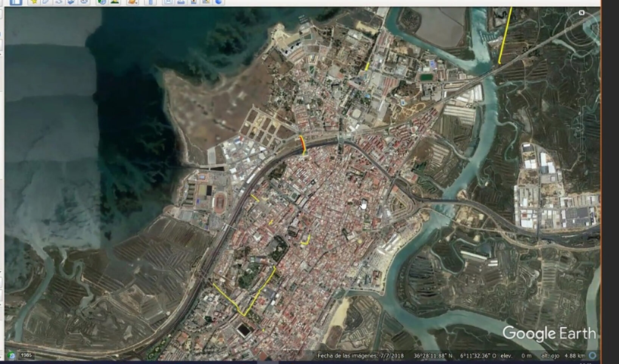Screen dimensions: 619x364
Task: Toggle historical imagery clock icon in toolbar
Action: [101, 2]
